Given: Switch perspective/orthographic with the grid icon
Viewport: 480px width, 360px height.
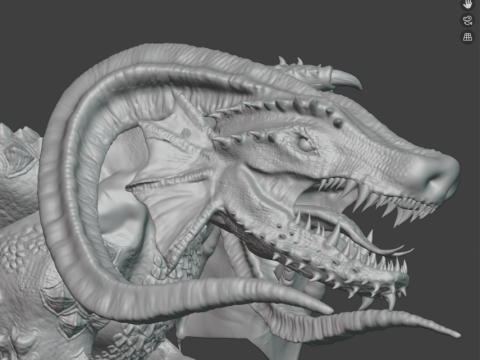Looking at the screenshot, I should [x=468, y=37].
